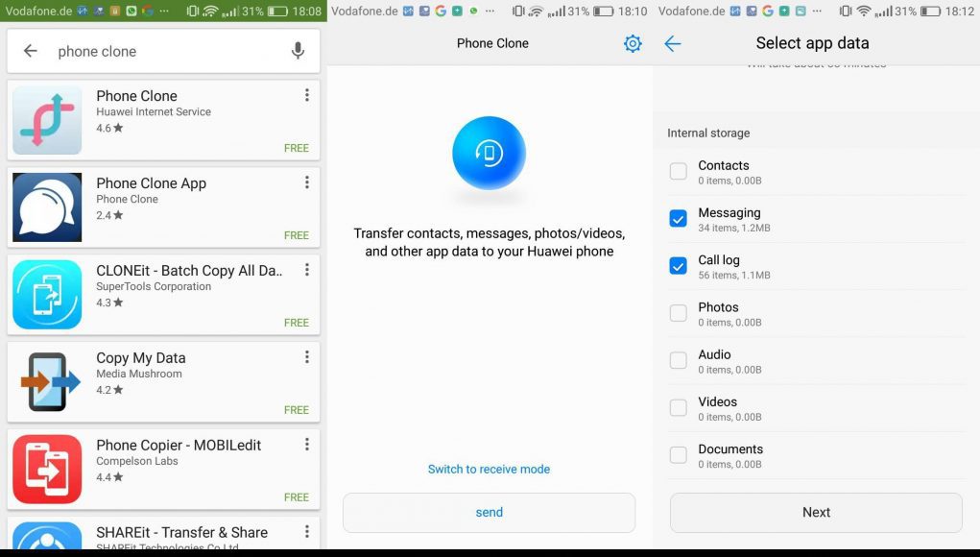Open overflow menu for Phone Clone Huawei

pyautogui.click(x=307, y=95)
